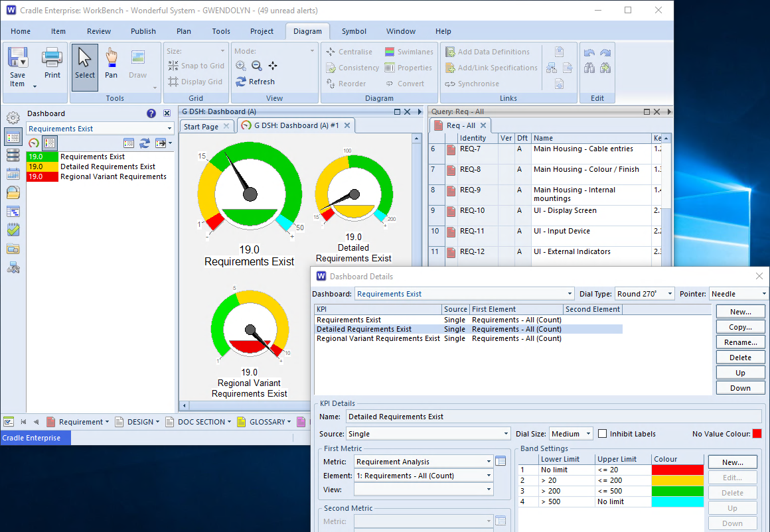This screenshot has height=532, width=770.
Task: Click the redo arrow in Edit group
Action: (605, 52)
